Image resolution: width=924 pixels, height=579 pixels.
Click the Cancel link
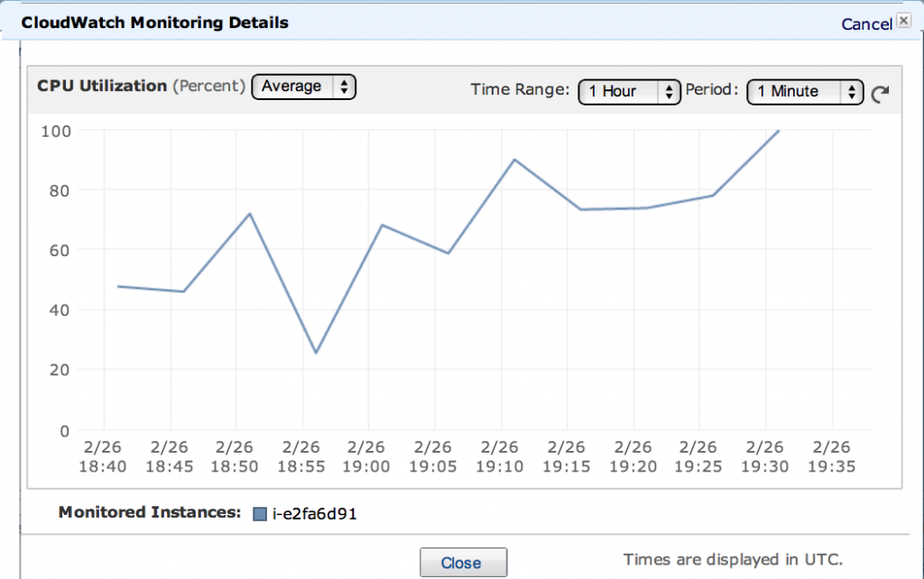(866, 24)
